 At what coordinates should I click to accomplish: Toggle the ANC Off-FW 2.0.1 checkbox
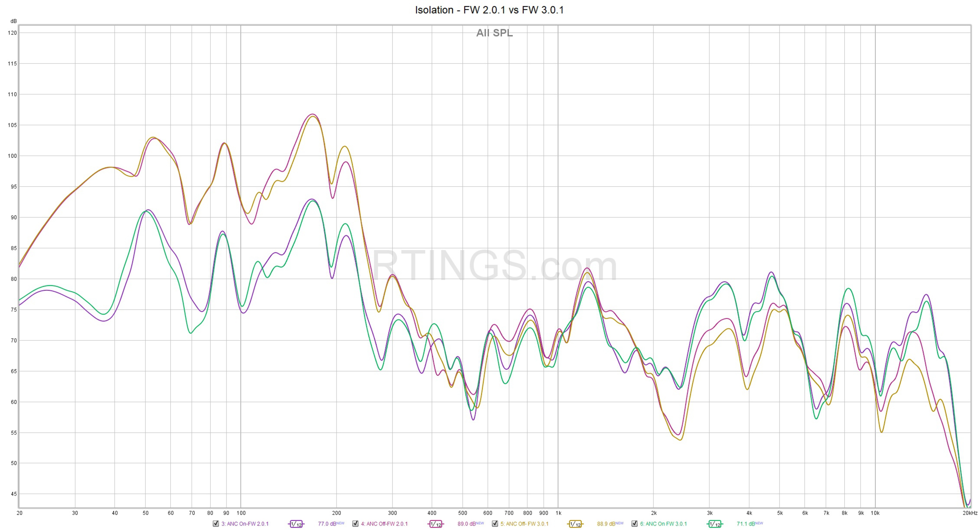coord(355,524)
